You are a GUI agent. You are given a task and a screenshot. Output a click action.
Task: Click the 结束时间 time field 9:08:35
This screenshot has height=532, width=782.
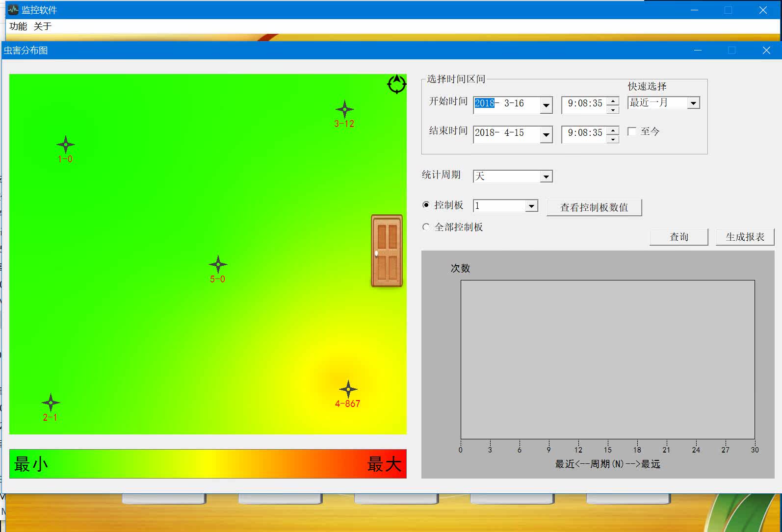[585, 133]
